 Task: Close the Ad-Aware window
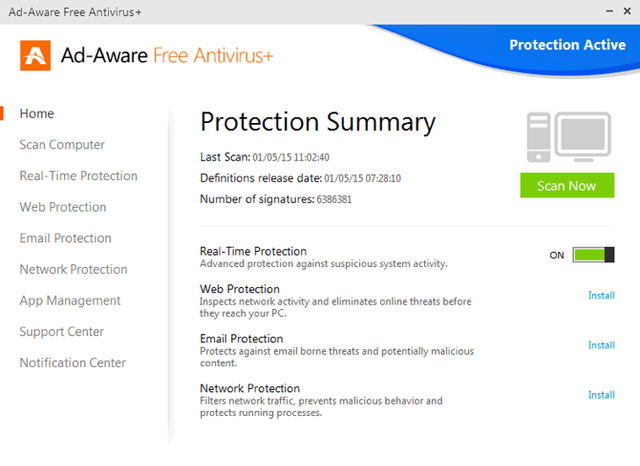tap(627, 11)
